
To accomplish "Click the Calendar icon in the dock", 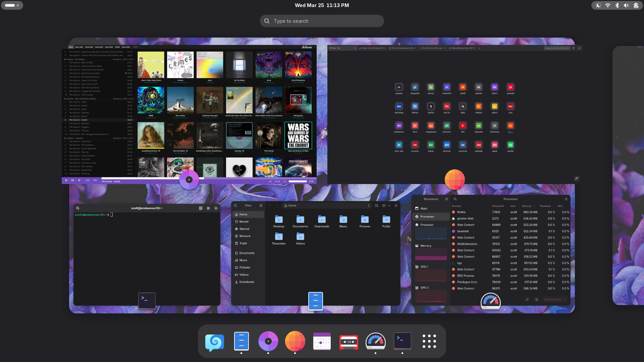I will [x=322, y=341].
